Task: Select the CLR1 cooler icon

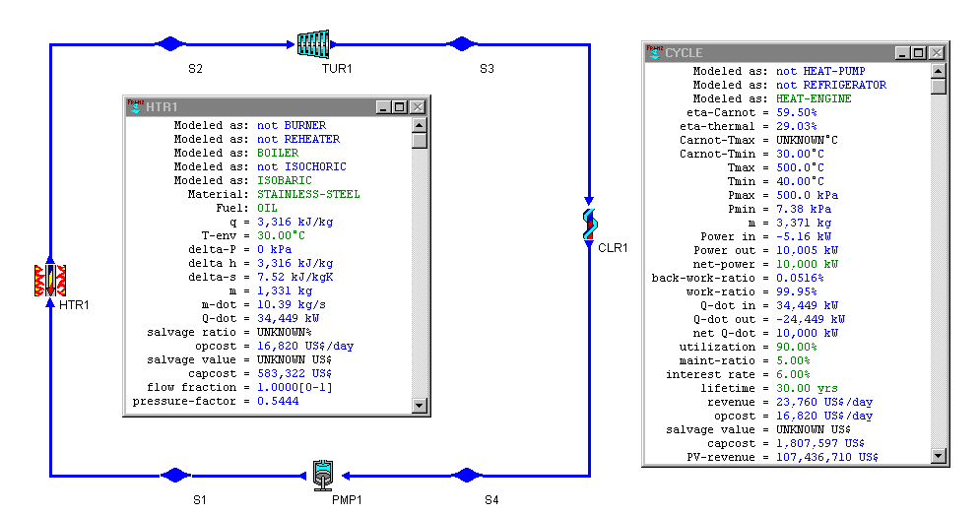Action: [x=589, y=225]
